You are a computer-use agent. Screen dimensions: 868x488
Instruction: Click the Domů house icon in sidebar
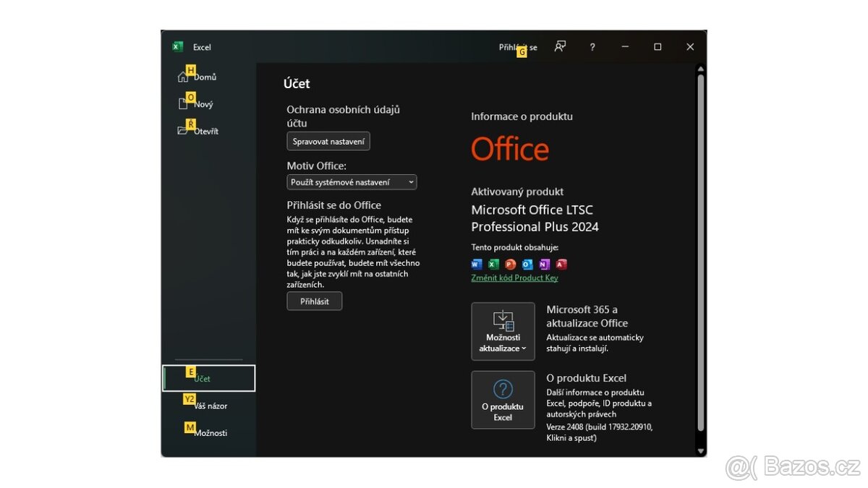pyautogui.click(x=182, y=77)
